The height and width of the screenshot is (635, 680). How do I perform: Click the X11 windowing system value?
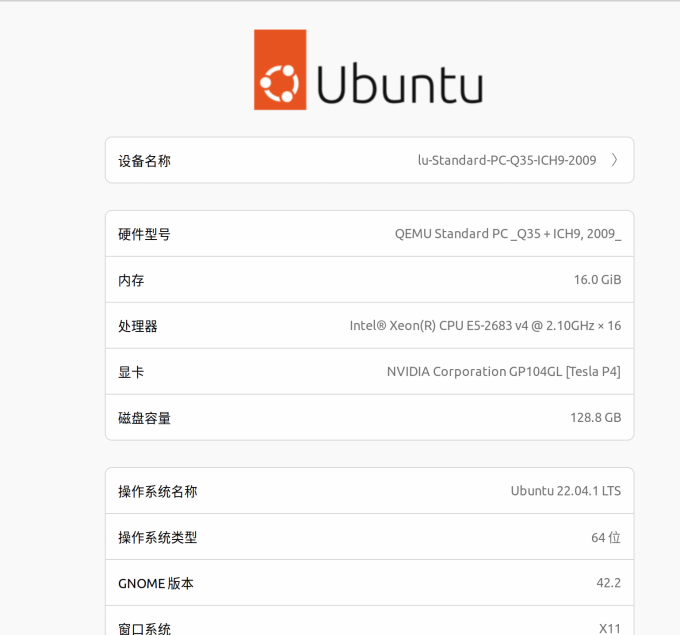coord(610,628)
